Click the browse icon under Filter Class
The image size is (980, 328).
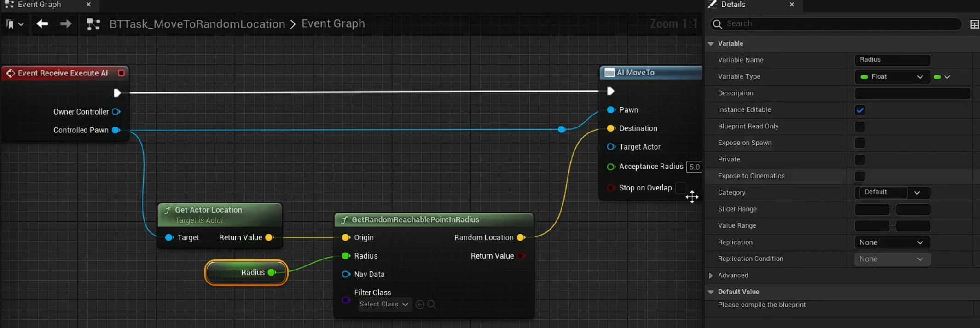pyautogui.click(x=431, y=305)
